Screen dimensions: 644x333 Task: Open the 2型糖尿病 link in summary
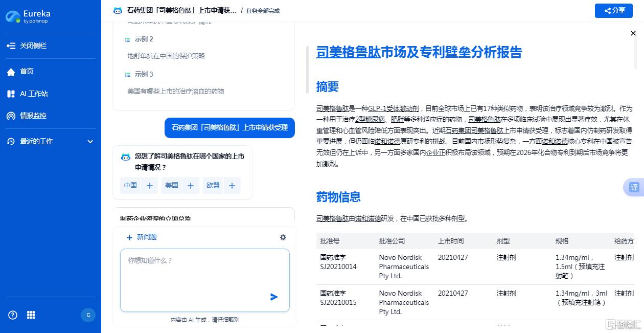click(371, 120)
